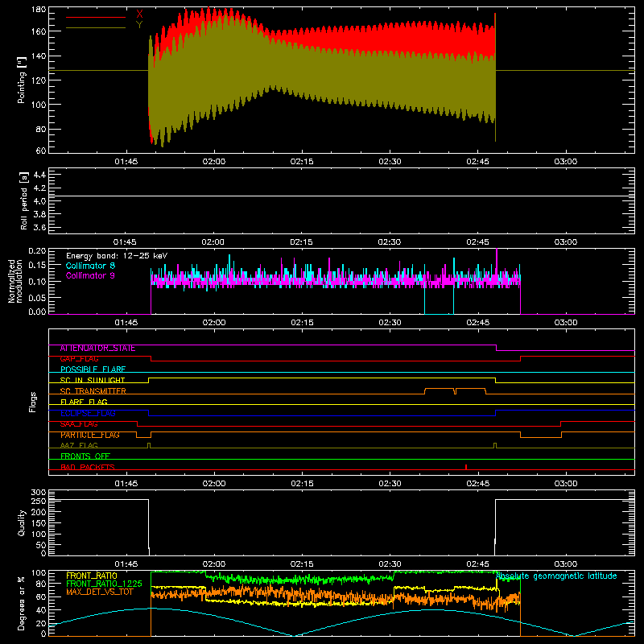Click the Quality axis title
The width and height of the screenshot is (644, 644).
(x=22, y=522)
